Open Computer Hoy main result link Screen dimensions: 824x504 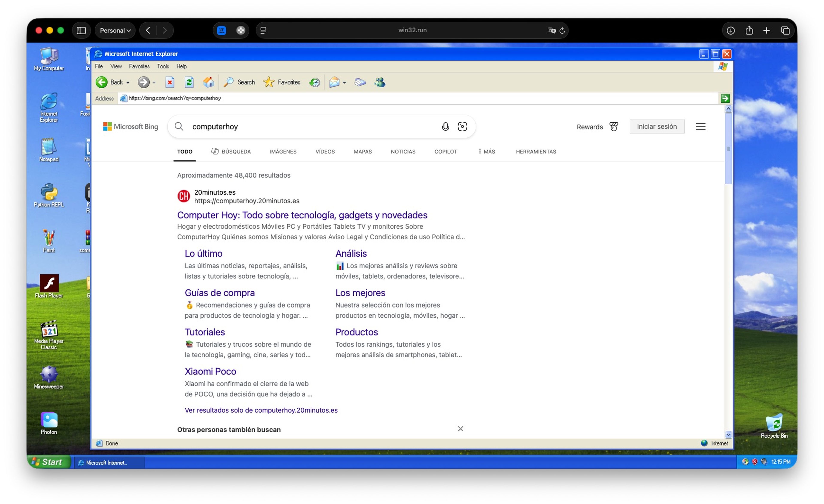302,215
